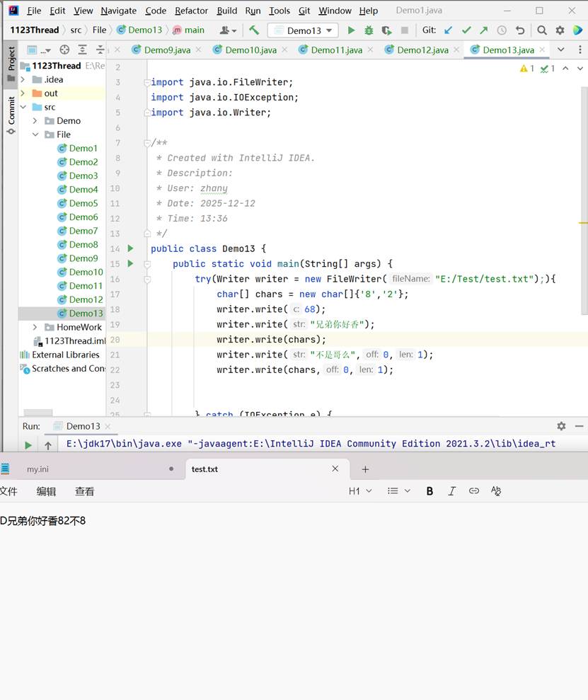Rerun Demo13 in Run panel
The width and height of the screenshot is (588, 700).
click(x=28, y=445)
